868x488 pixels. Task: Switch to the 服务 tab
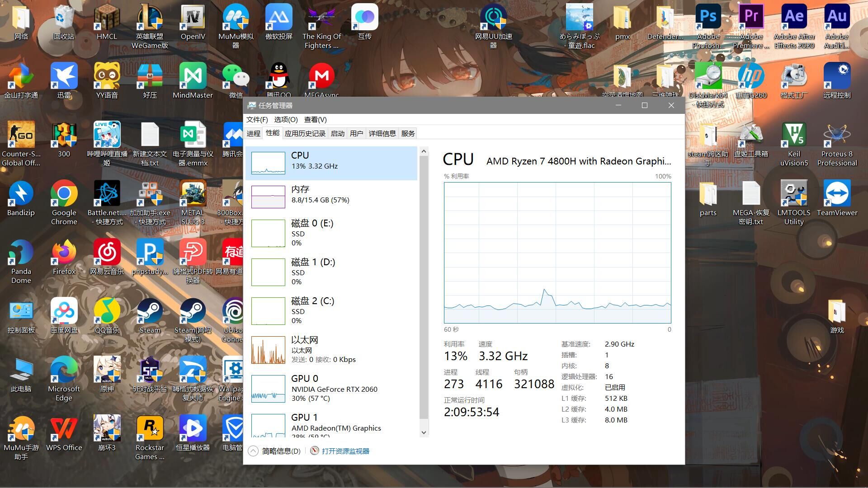(x=408, y=133)
